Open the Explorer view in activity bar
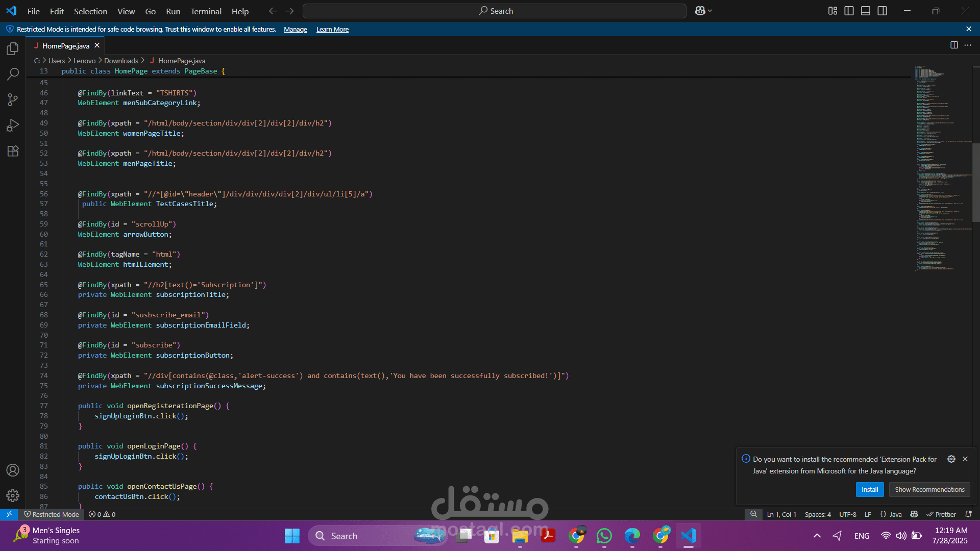980x551 pixels. [x=13, y=49]
